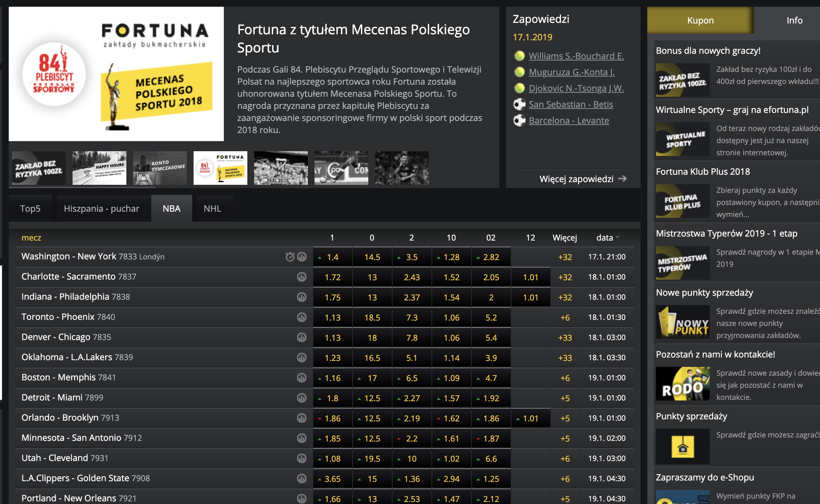The image size is (820, 504).
Task: Click Zakład bez ryzyka 100zł bonus icon in sidebar
Action: point(683,80)
